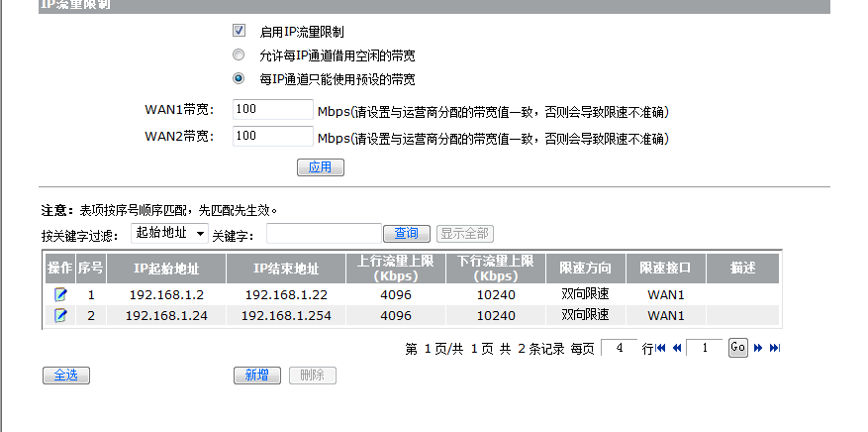This screenshot has height=432, width=868.
Task: Click the rows-per-page input field
Action: (x=619, y=348)
